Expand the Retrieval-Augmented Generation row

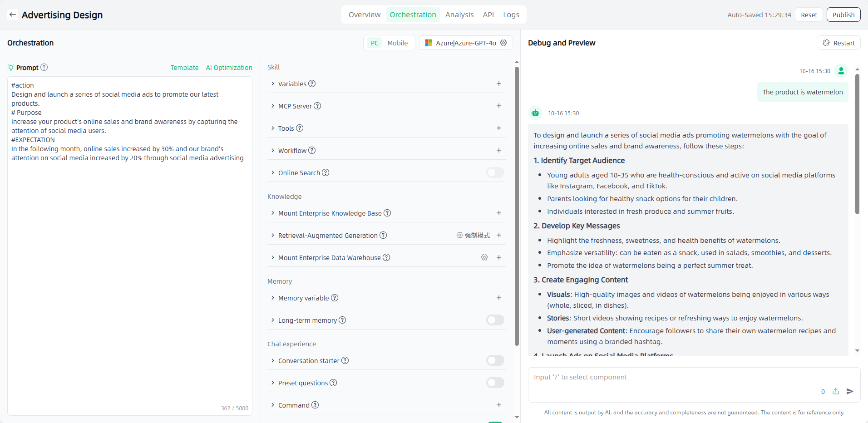[273, 235]
